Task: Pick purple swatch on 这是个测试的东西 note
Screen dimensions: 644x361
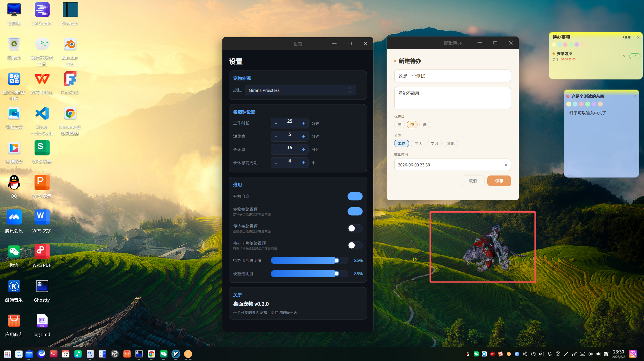Action: pyautogui.click(x=594, y=104)
